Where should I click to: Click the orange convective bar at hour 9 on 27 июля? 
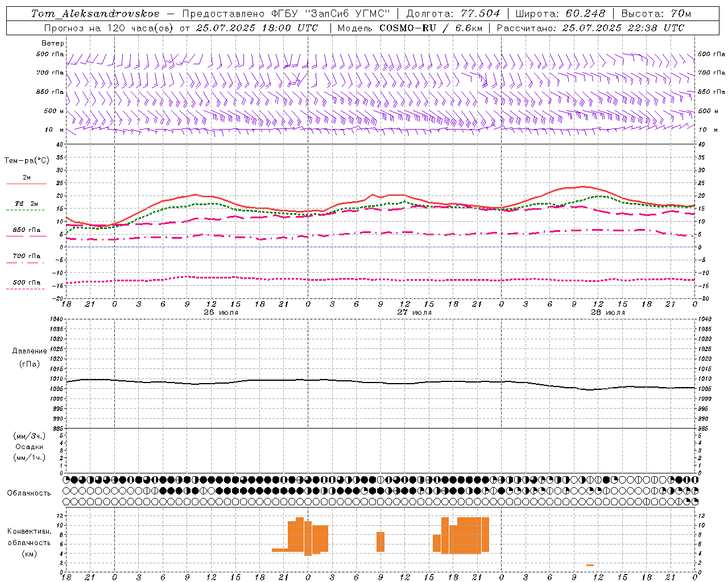click(x=380, y=542)
